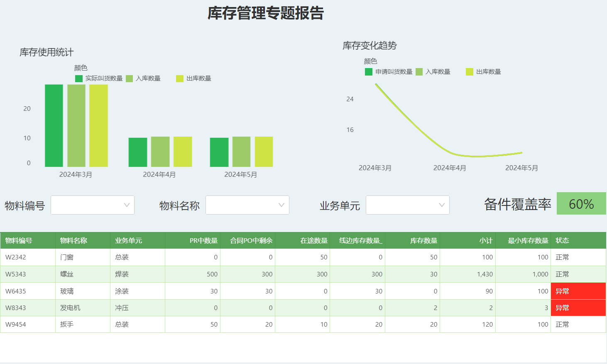Click 入库数量 legend swatch in 库存使用统计 chart
This screenshot has height=364, width=607.
[x=129, y=78]
